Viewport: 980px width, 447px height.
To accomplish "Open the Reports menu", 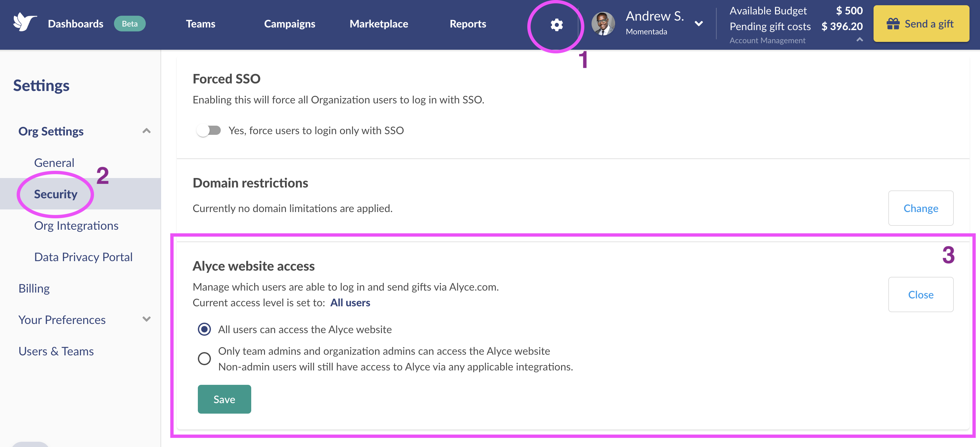I will 467,24.
